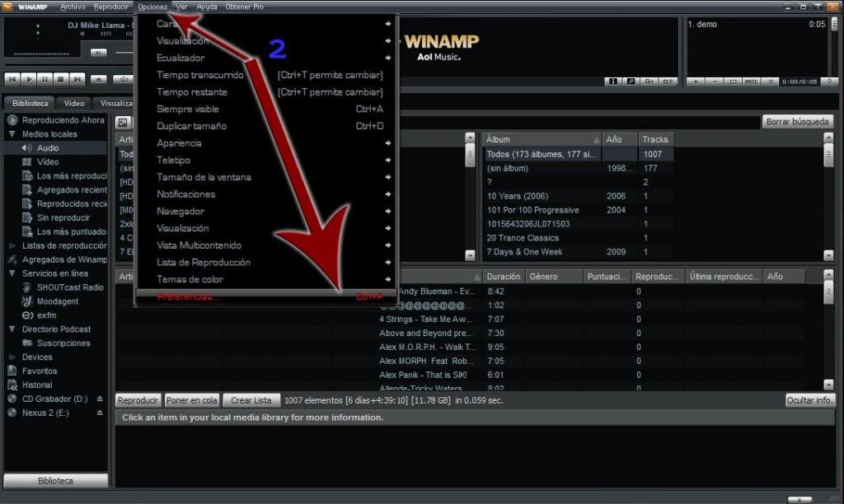Click the album art view icon
The height and width of the screenshot is (504, 844).
[x=123, y=123]
